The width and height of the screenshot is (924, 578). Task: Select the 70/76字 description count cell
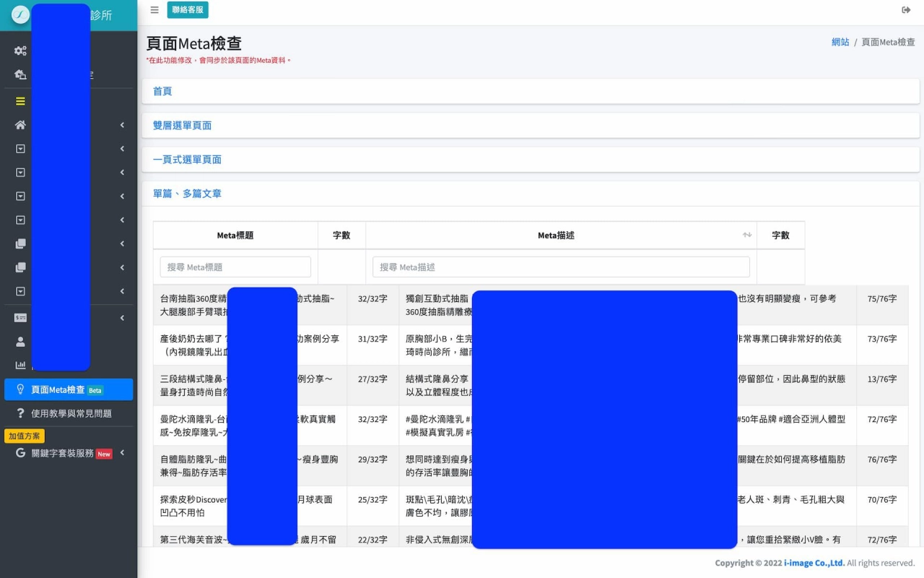coord(882,506)
